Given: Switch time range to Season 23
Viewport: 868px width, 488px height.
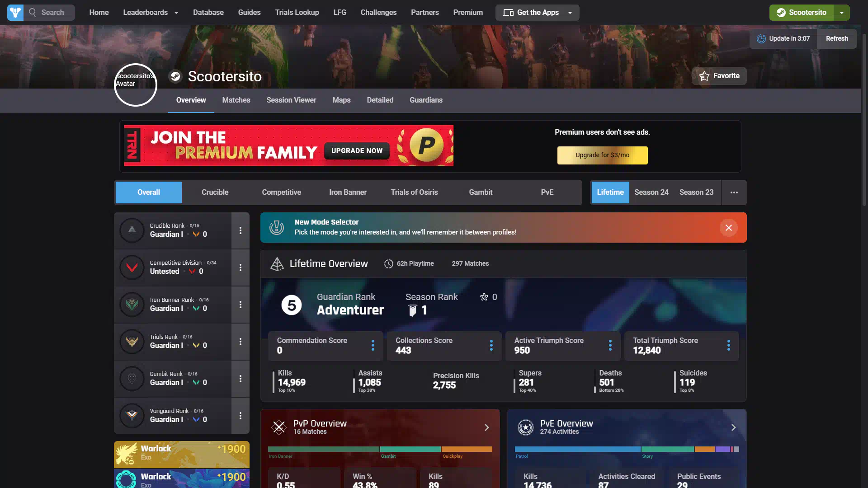Looking at the screenshot, I should 696,192.
